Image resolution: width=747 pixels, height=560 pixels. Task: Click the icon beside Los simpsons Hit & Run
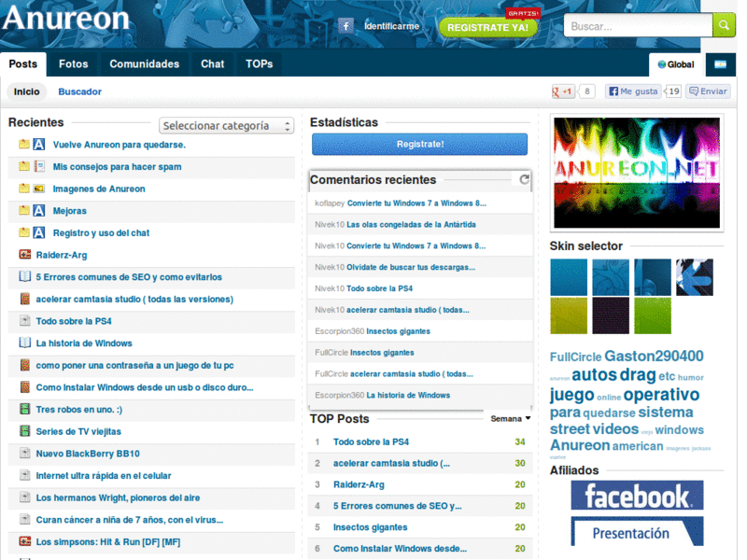25,541
